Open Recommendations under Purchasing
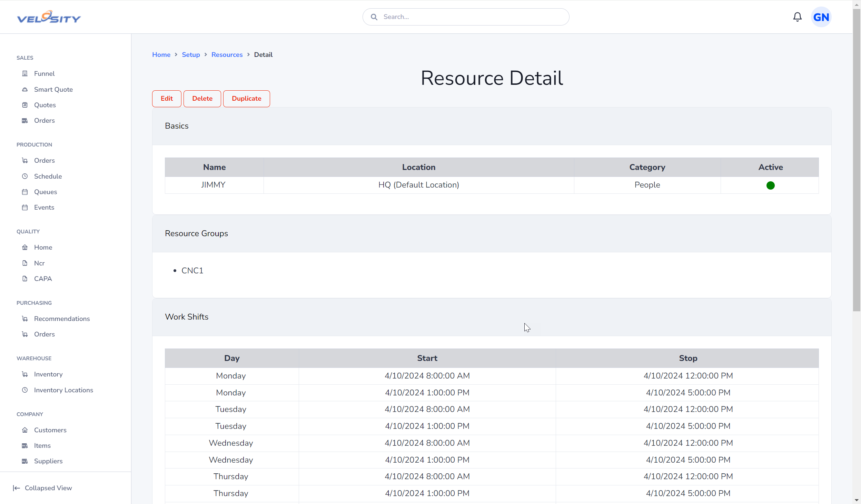Viewport: 861px width, 504px height. [x=62, y=319]
